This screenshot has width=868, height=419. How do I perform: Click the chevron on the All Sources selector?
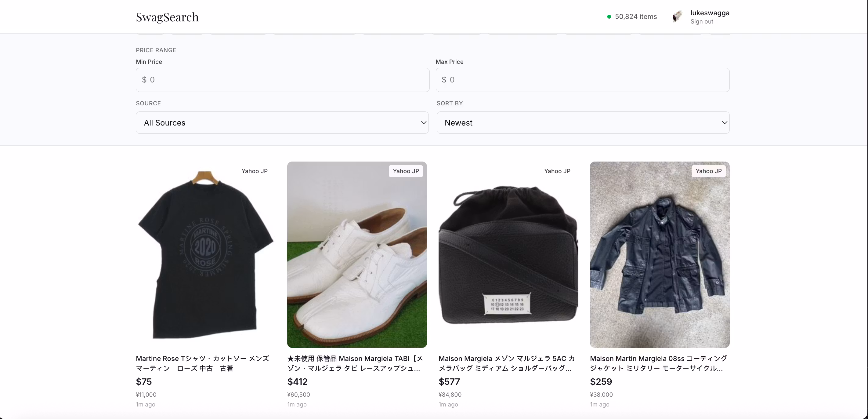coord(424,123)
